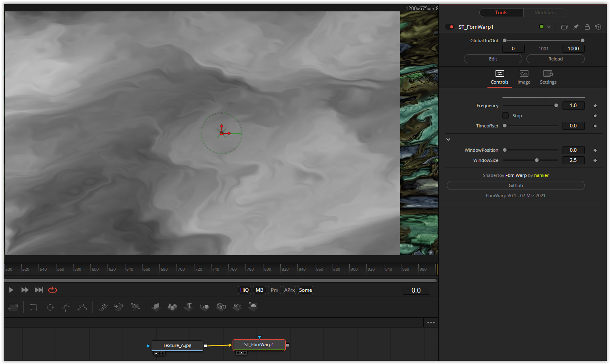Click the Reload button
Screen dimensions: 610x364
[556, 59]
